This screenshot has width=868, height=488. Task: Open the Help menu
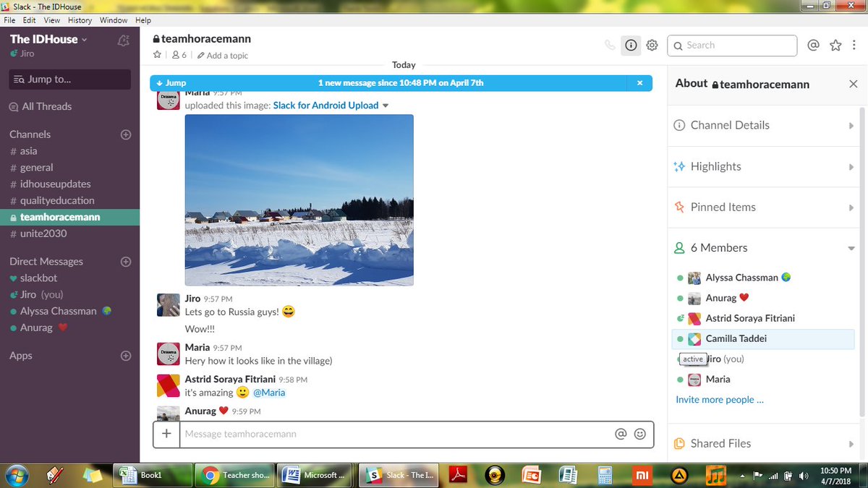tap(143, 20)
